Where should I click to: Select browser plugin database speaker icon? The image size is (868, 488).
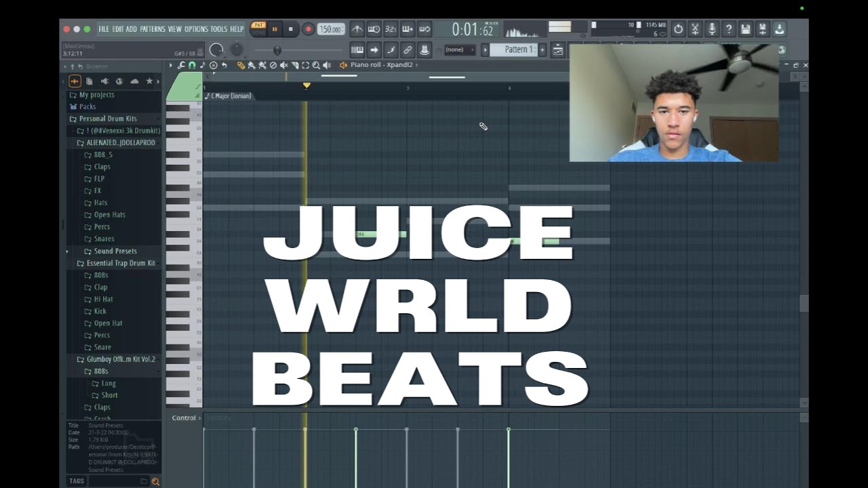104,81
